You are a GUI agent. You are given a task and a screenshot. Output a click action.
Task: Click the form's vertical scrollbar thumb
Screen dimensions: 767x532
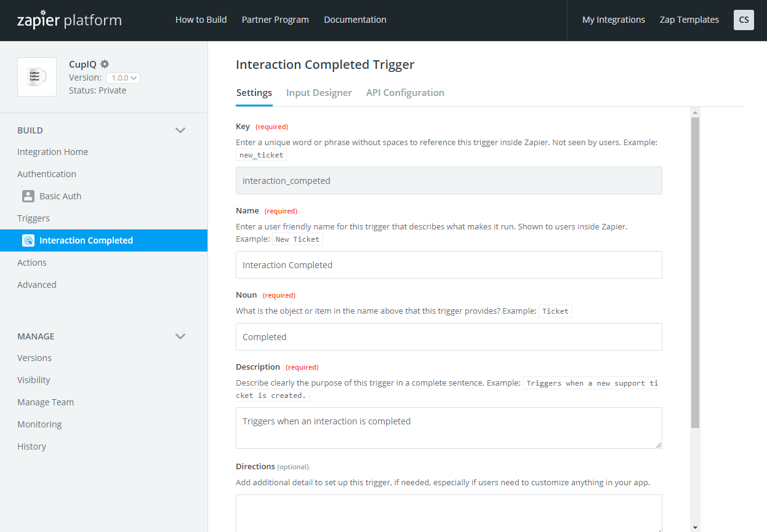click(696, 272)
